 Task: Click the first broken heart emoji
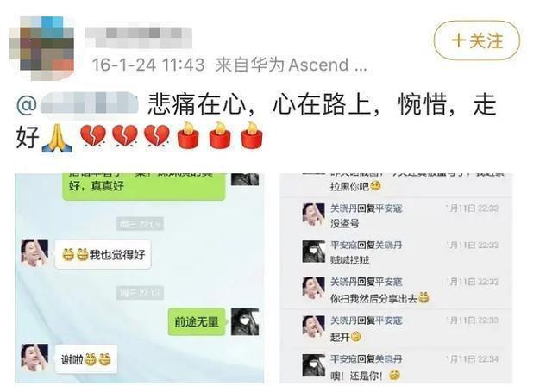(x=93, y=136)
